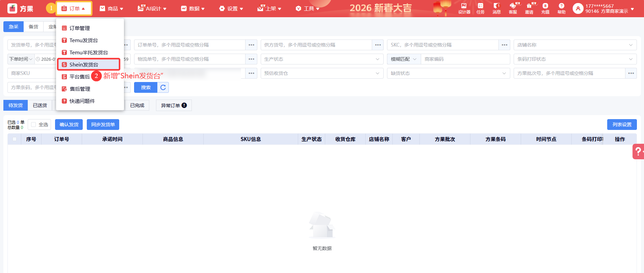Click the ellipsis button left of 预估收货仓
The height and width of the screenshot is (273, 644).
click(251, 73)
